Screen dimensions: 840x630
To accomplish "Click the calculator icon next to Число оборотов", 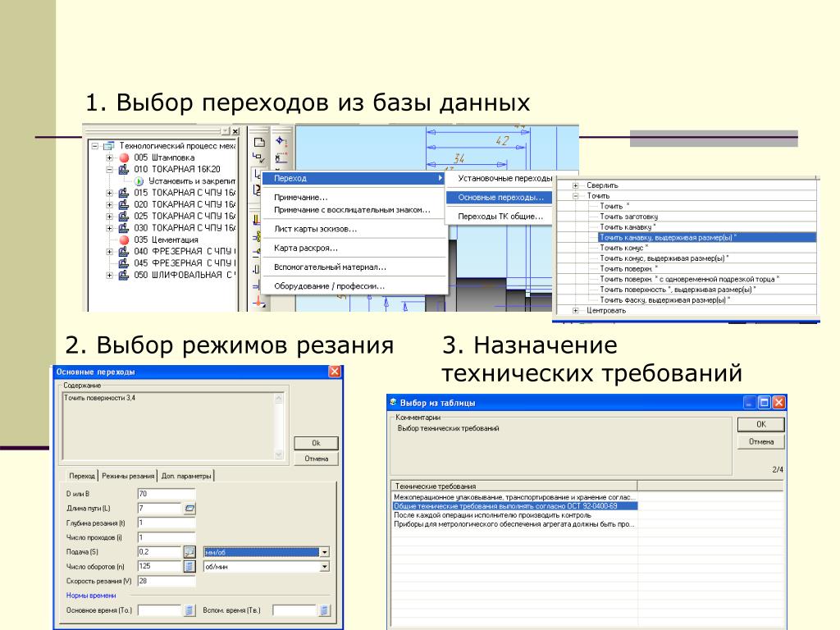I will click(x=189, y=566).
